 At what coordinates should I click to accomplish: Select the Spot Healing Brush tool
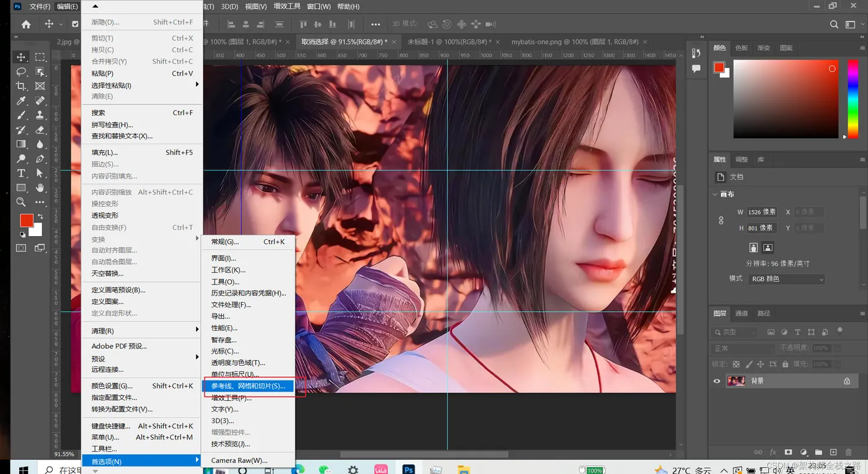[x=40, y=100]
